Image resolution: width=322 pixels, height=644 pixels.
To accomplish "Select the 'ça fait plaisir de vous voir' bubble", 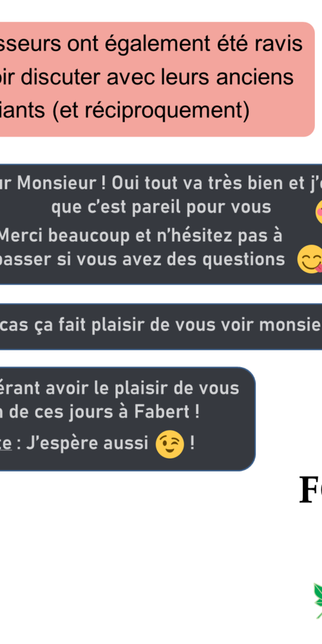I will (161, 327).
